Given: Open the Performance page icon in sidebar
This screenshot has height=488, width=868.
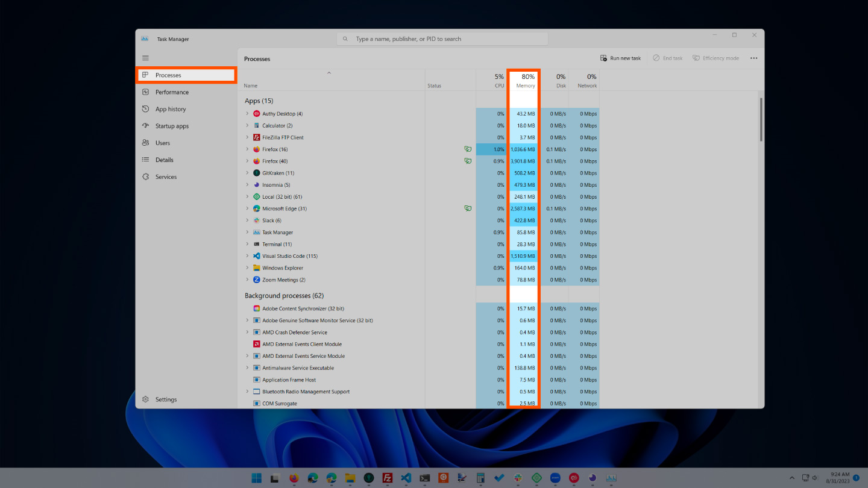Looking at the screenshot, I should [145, 92].
